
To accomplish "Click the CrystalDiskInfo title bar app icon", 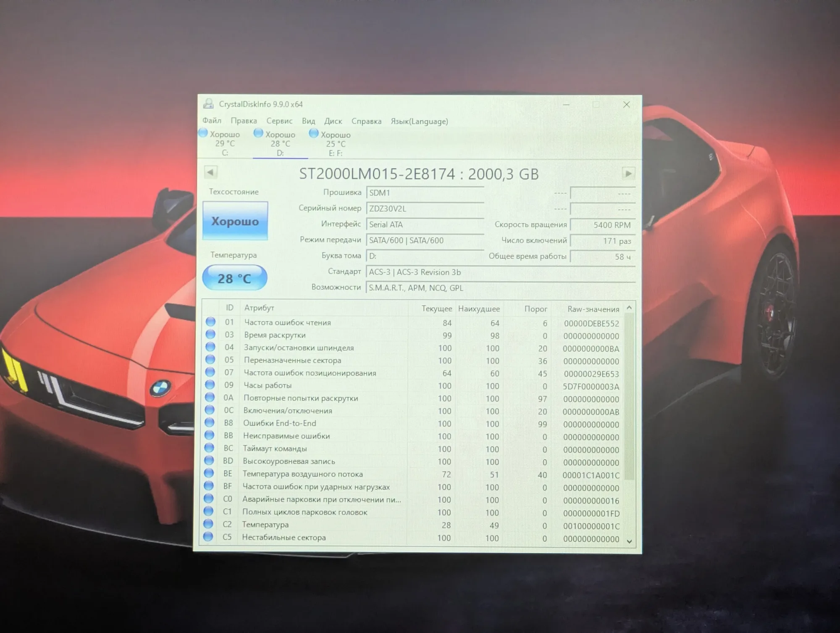I will pos(208,104).
